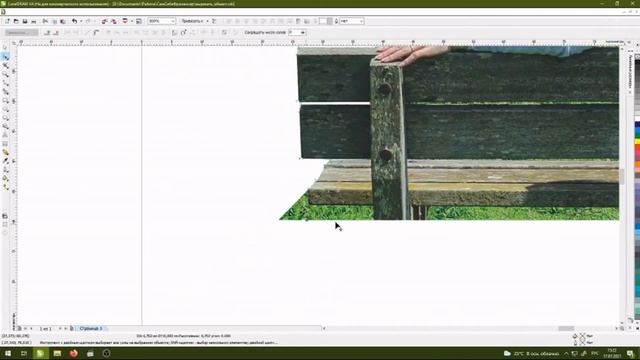Click the yellow swatch in color palette

point(637,142)
